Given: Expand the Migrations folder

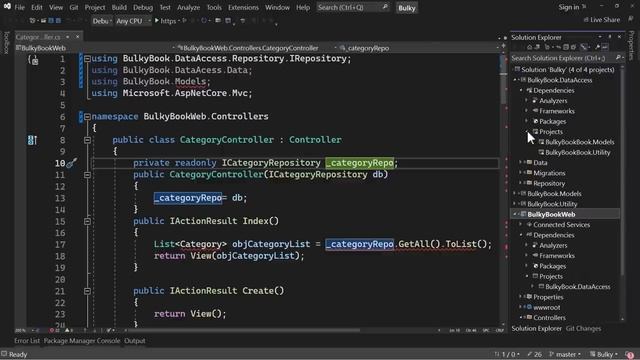Looking at the screenshot, I should pos(521,173).
